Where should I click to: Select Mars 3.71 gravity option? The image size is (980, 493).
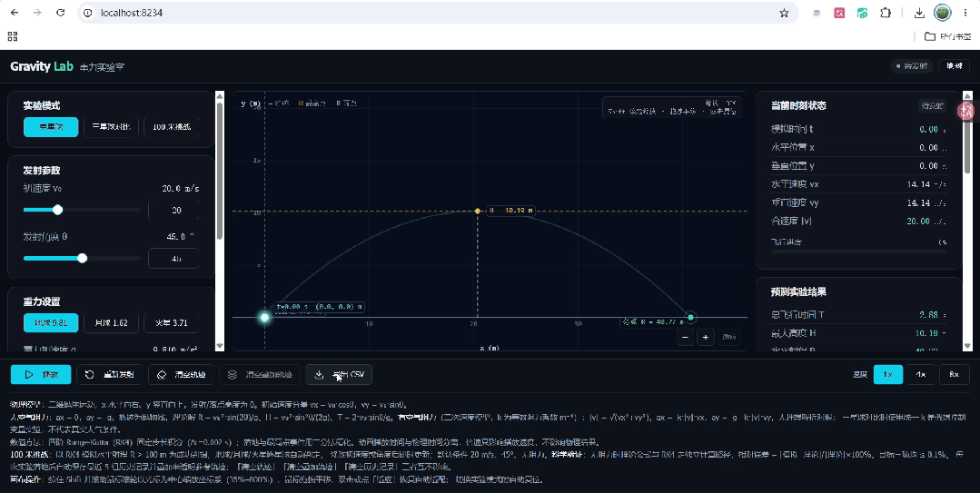click(172, 322)
